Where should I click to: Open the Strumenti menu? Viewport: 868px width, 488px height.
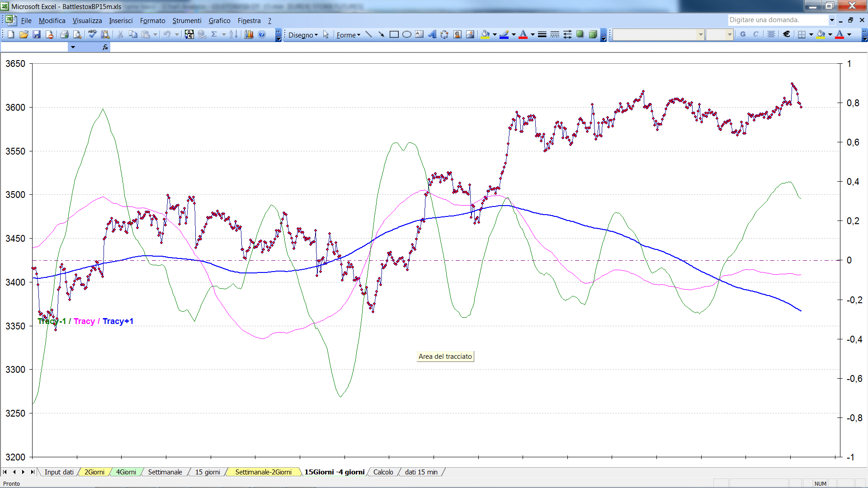pos(187,20)
